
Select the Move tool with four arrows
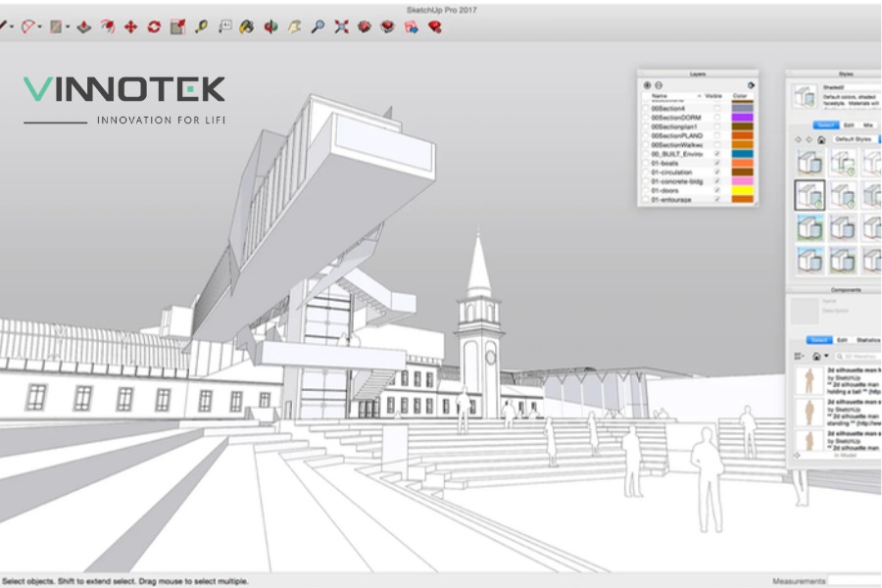click(x=130, y=26)
